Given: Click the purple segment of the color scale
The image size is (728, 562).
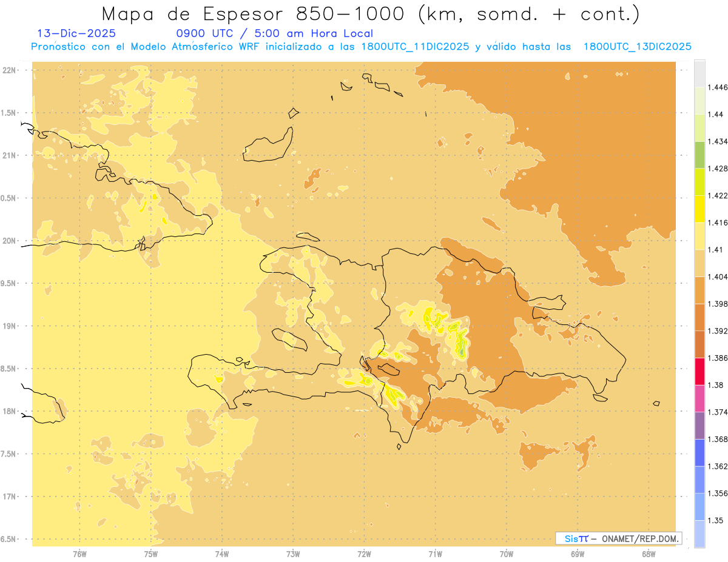Looking at the screenshot, I should click(699, 425).
